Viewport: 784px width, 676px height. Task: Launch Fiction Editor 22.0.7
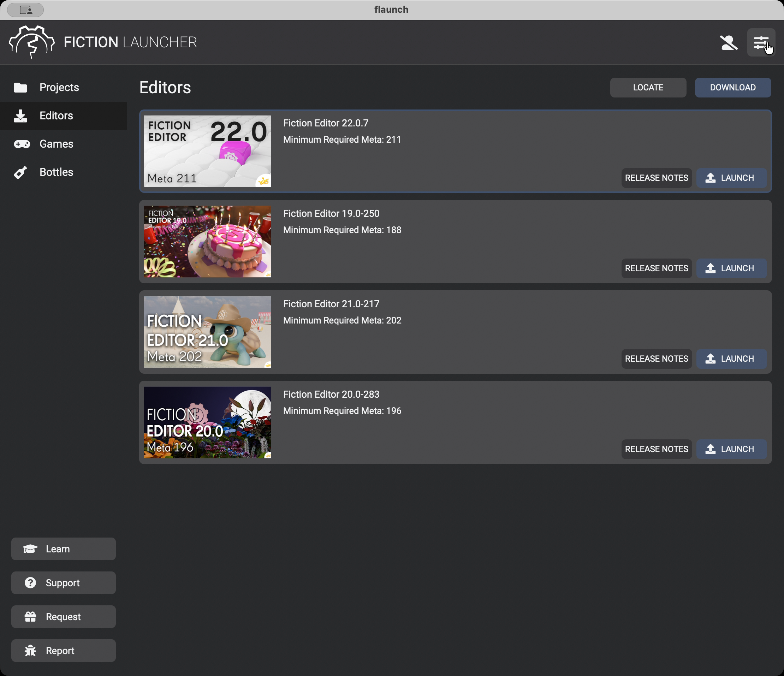coord(732,178)
